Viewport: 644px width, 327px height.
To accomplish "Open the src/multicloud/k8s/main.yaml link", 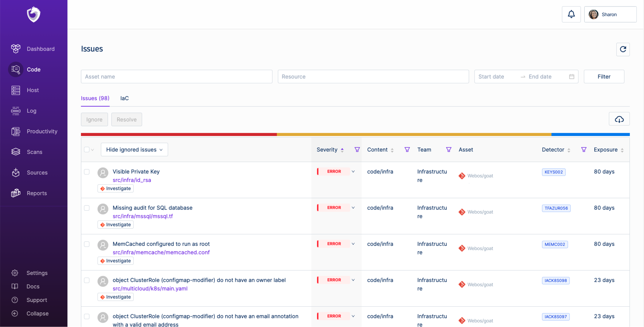I will point(150,289).
